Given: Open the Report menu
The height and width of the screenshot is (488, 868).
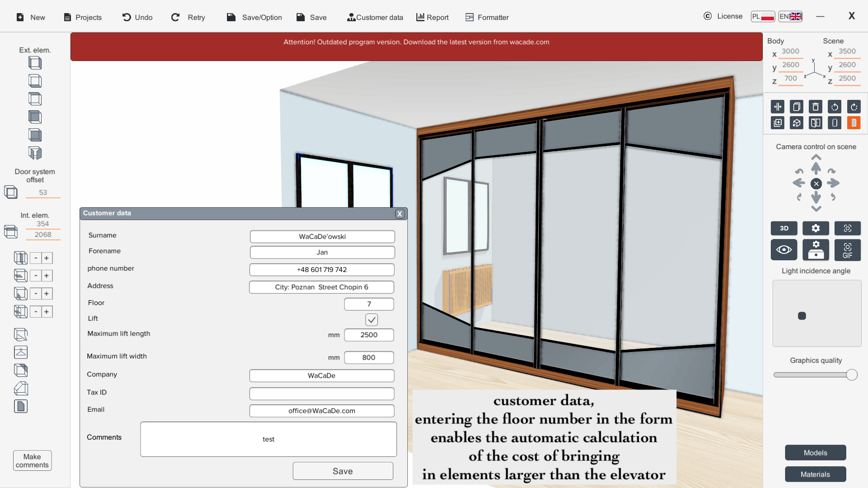Looking at the screenshot, I should coord(432,17).
